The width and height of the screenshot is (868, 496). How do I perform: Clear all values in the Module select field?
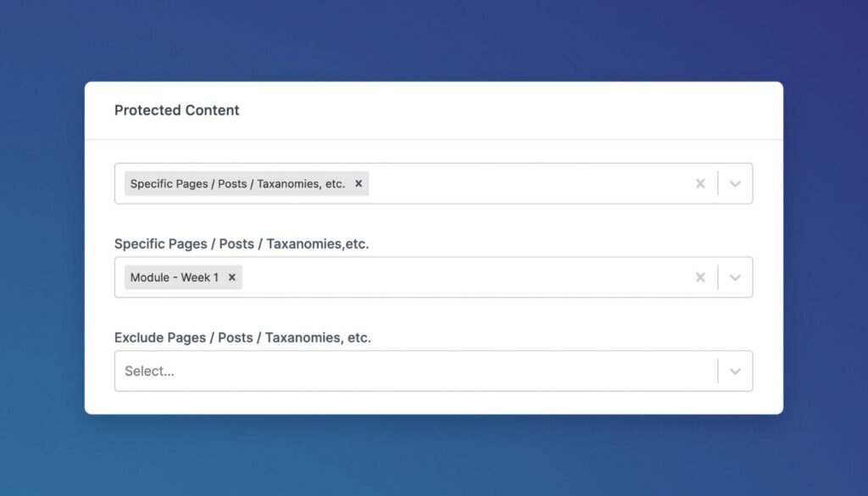click(x=700, y=277)
